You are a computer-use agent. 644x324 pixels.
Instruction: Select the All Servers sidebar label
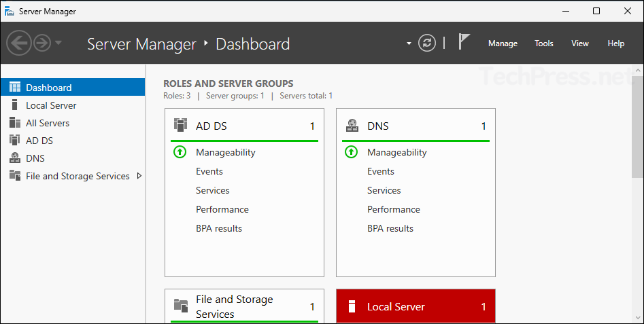[48, 123]
